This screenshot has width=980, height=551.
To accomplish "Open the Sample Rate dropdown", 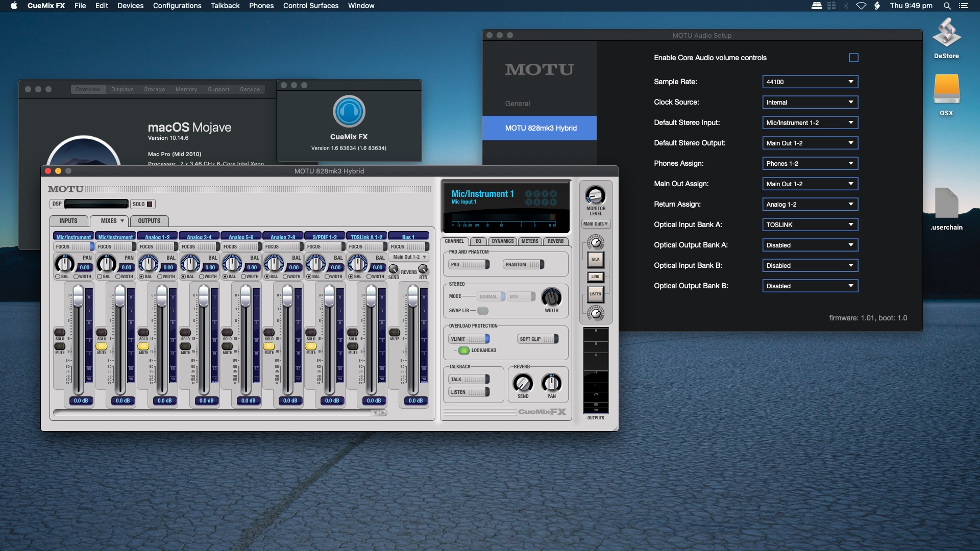I will point(810,82).
